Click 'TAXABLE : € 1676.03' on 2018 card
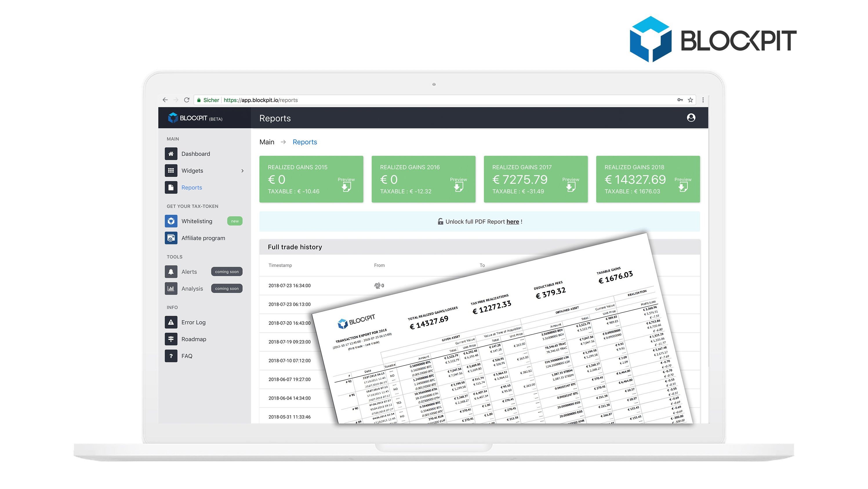Screen dimensions: 868x489 point(632,191)
